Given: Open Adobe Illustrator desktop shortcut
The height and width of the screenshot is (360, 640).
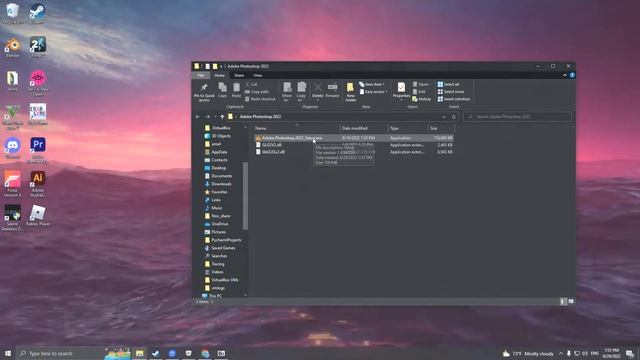Looking at the screenshot, I should [x=38, y=184].
